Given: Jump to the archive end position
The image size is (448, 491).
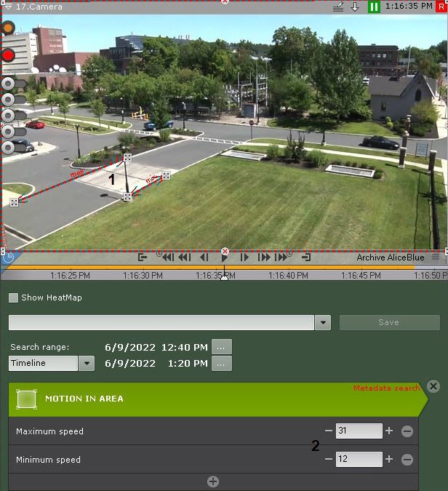Looking at the screenshot, I should point(306,258).
